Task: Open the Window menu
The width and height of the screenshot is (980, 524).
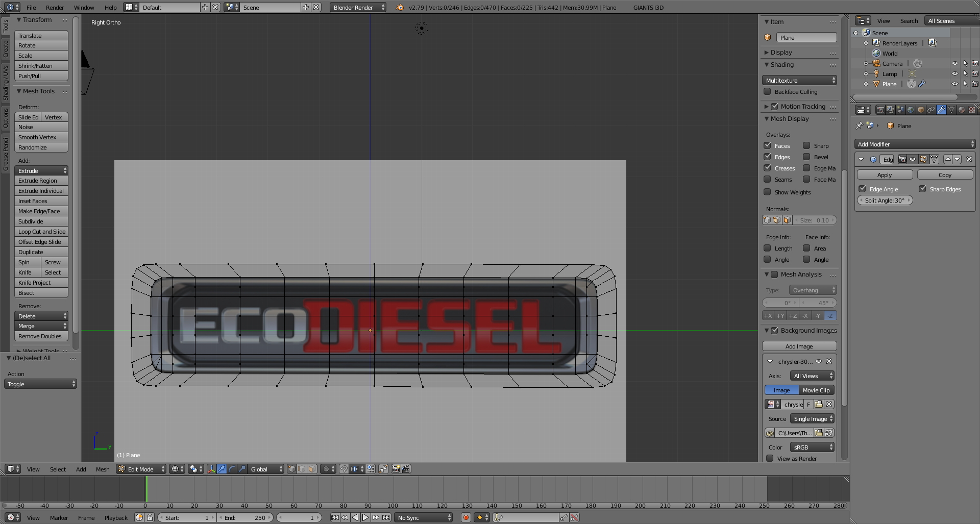Action: (x=84, y=7)
